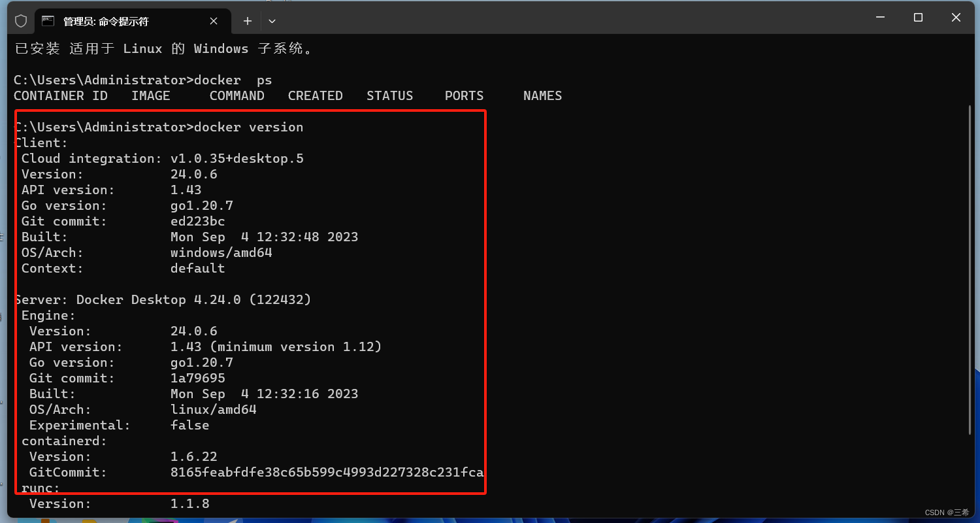
Task: Click the STATUS column header text
Action: (x=390, y=95)
